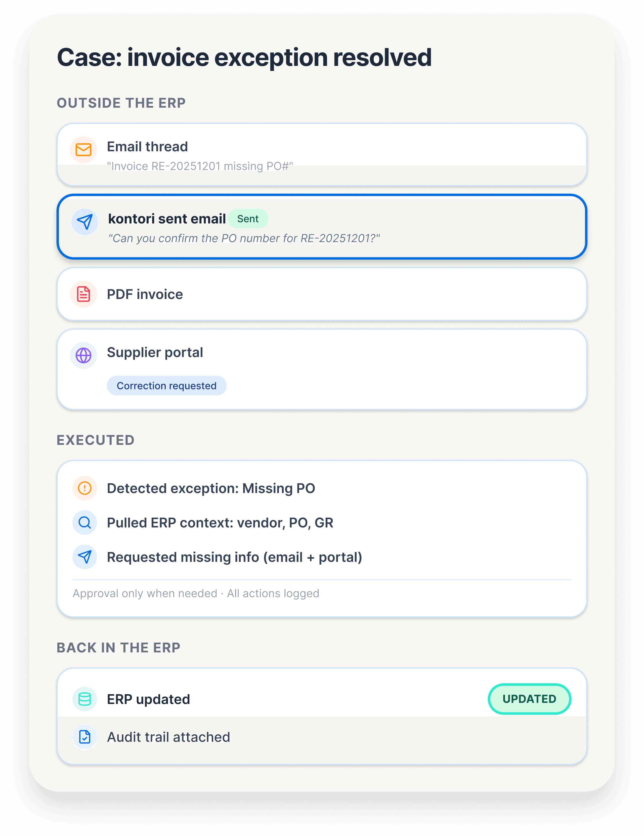Select the kontori sent email card title
Image resolution: width=644 pixels, height=836 pixels.
tap(167, 219)
